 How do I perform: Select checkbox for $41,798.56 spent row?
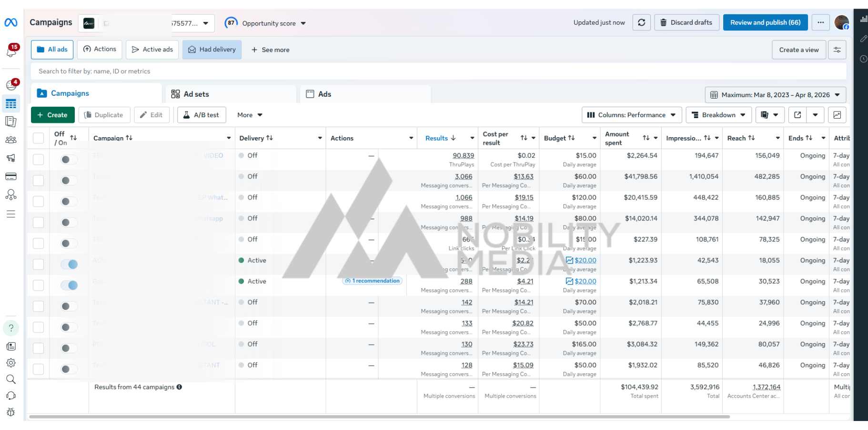click(x=38, y=180)
